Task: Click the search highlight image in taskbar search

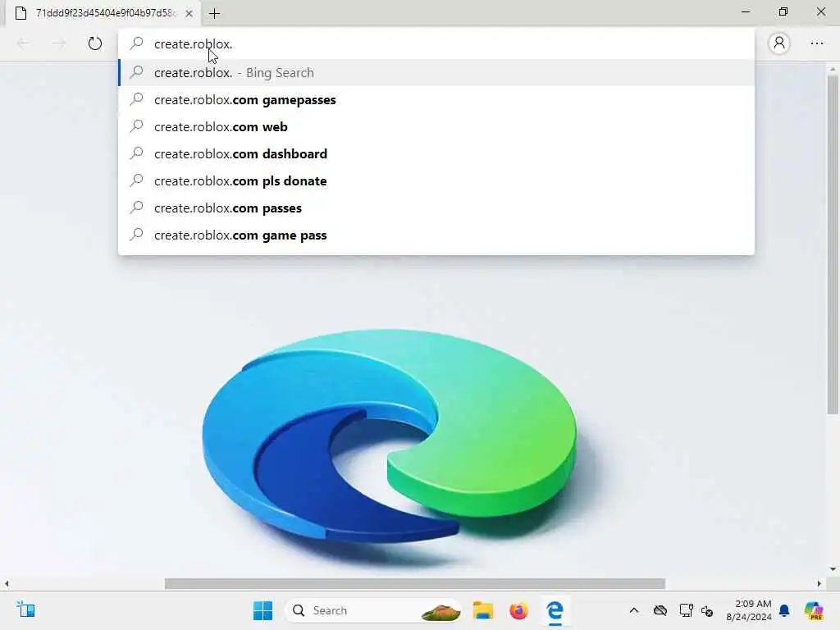Action: 441,610
